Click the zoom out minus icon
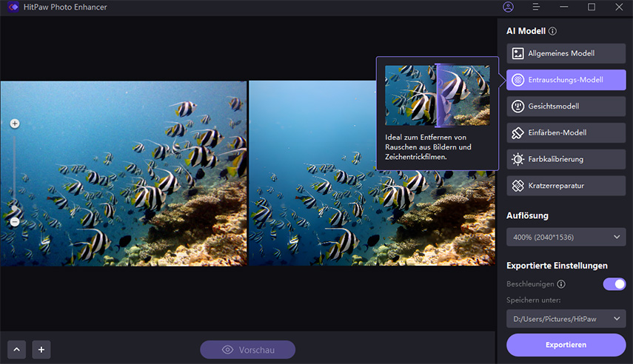This screenshot has width=633, height=364. click(x=15, y=221)
